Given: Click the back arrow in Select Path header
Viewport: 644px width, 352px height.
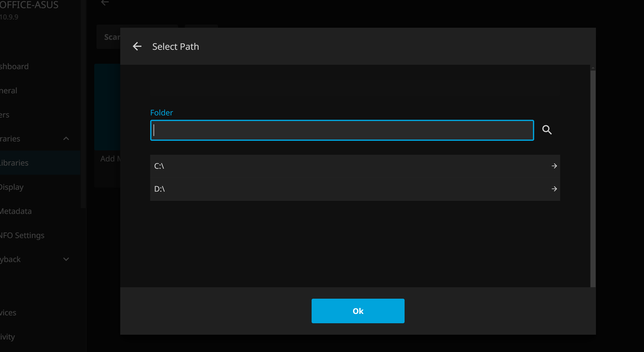Looking at the screenshot, I should coord(137,46).
